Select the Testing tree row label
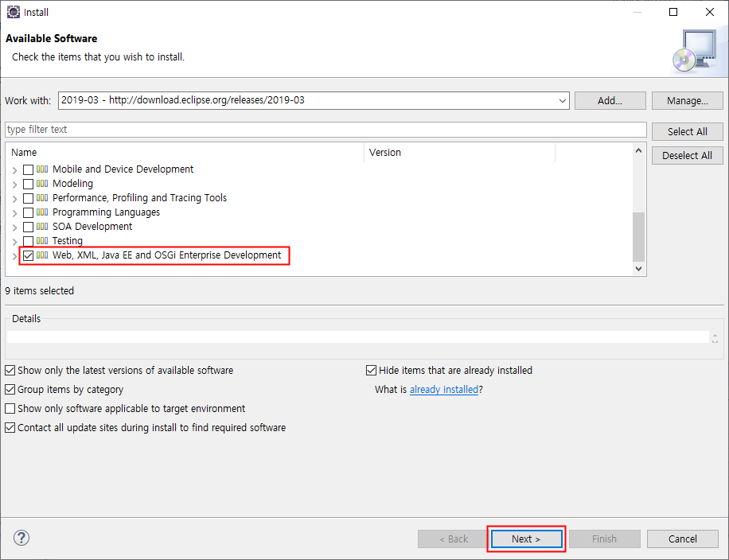This screenshot has height=560, width=729. 68,241
